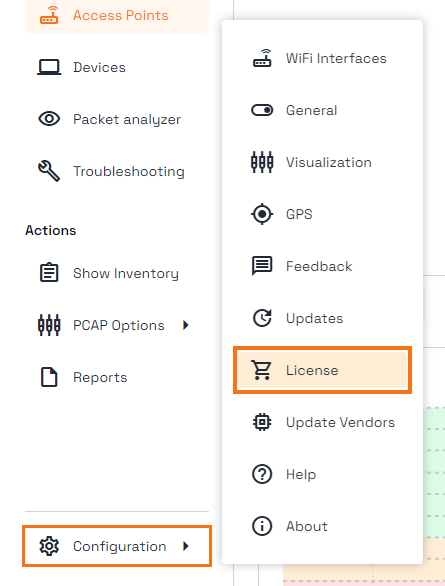445x586 pixels.
Task: Open the Configuration menu entry
Action: (117, 546)
